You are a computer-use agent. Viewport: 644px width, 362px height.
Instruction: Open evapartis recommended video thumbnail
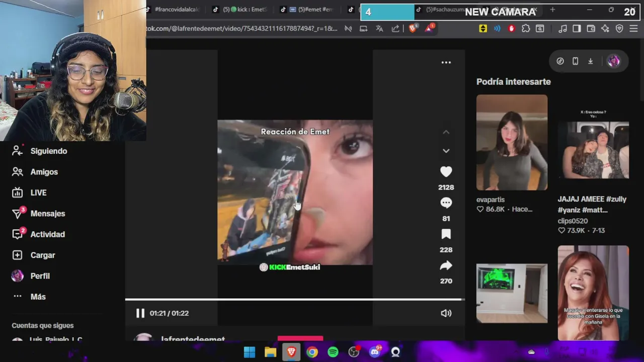[512, 142]
